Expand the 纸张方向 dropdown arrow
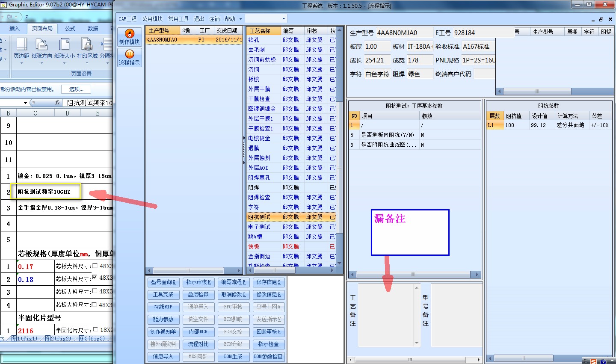Image resolution: width=616 pixels, height=364 pixels. point(42,63)
